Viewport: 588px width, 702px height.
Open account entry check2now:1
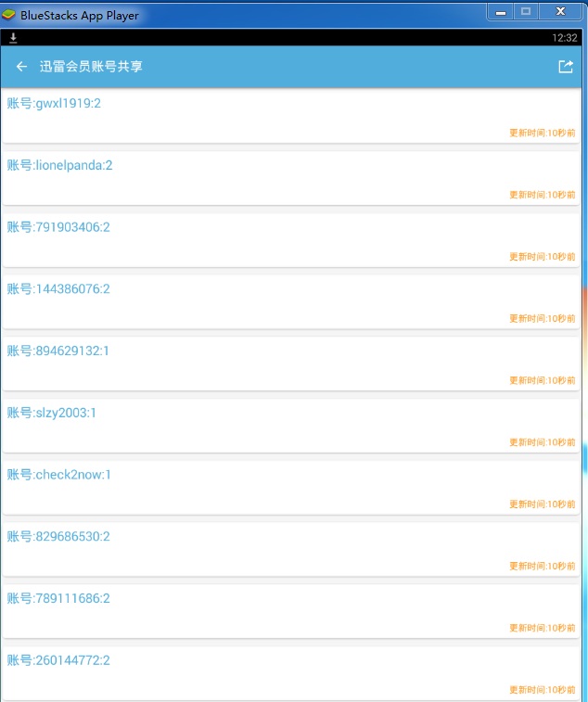291,488
